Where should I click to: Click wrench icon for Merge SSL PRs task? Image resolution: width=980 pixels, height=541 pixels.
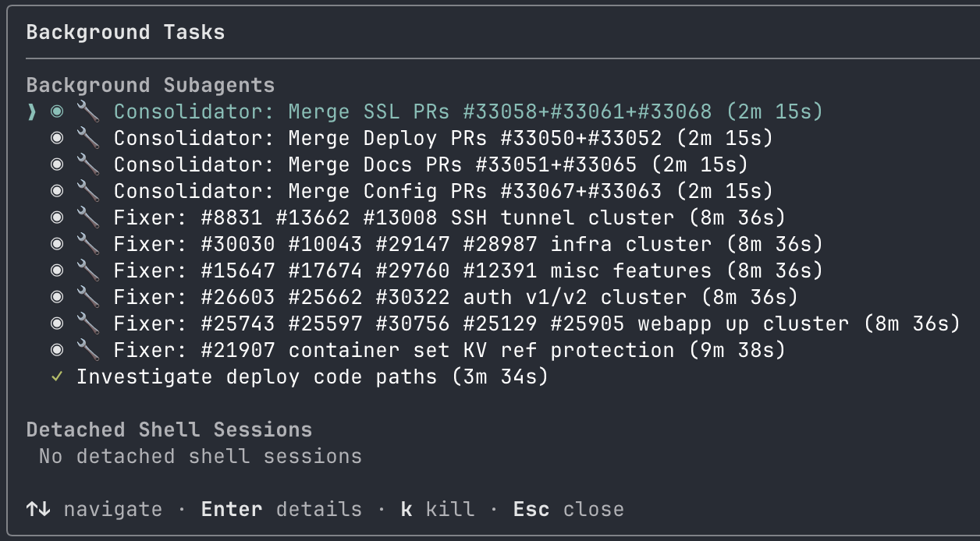[x=87, y=111]
